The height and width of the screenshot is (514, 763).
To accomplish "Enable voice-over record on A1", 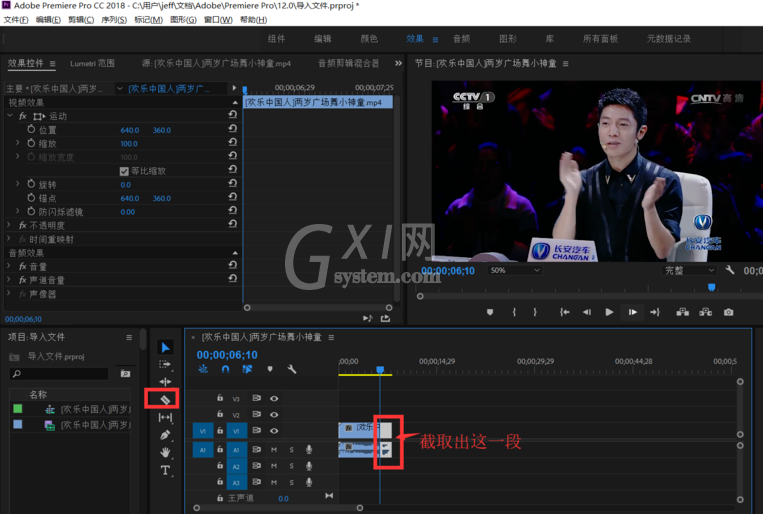I will (309, 449).
